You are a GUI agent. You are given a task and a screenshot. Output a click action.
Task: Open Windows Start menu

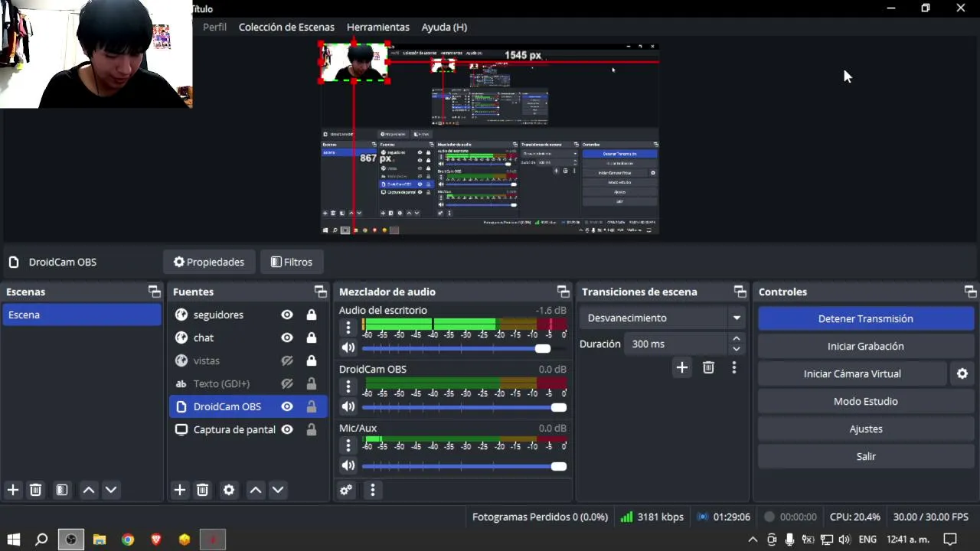[x=13, y=540]
